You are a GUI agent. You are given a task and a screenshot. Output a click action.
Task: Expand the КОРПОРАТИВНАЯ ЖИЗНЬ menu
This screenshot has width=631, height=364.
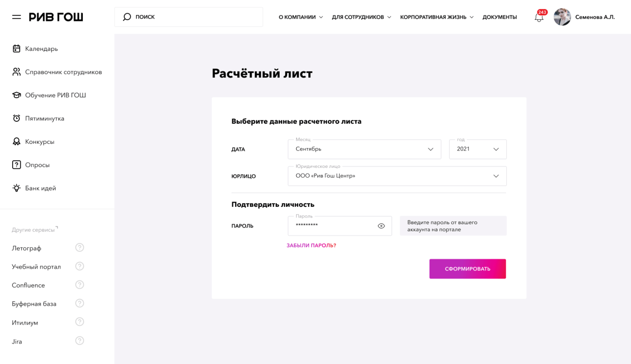(x=437, y=17)
